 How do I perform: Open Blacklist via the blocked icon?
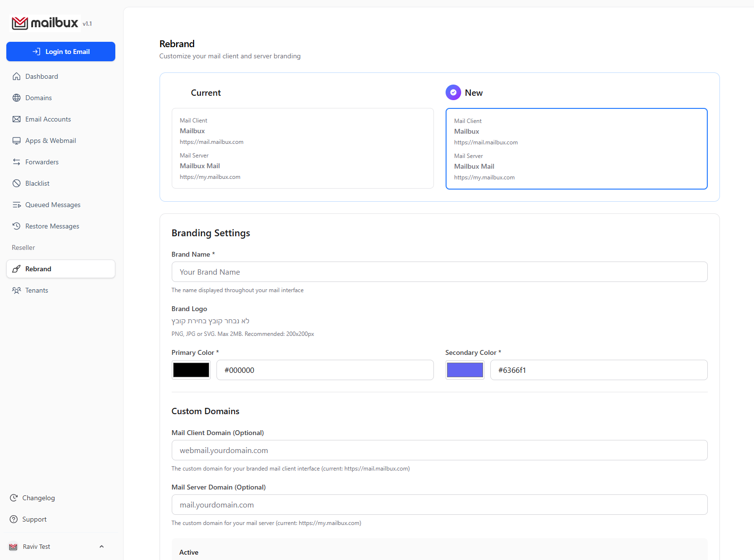click(17, 183)
